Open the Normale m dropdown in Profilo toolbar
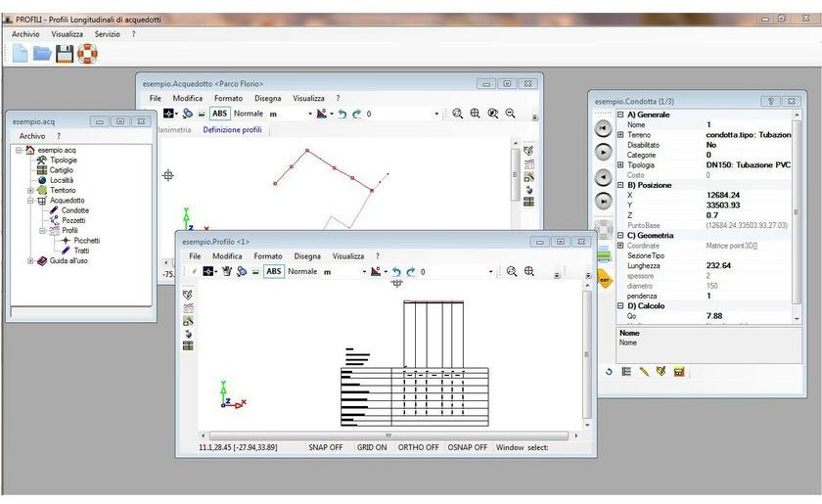Image resolution: width=822 pixels, height=504 pixels. [x=363, y=272]
